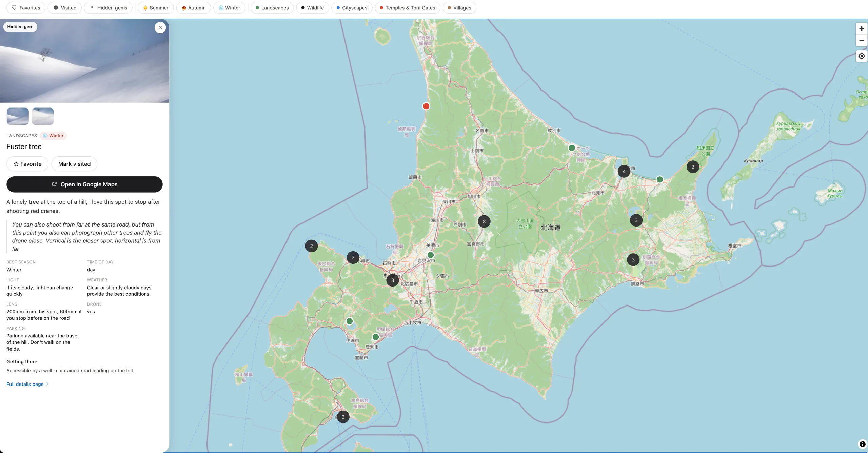The height and width of the screenshot is (453, 868).
Task: Zoom out on the map
Action: click(x=862, y=40)
